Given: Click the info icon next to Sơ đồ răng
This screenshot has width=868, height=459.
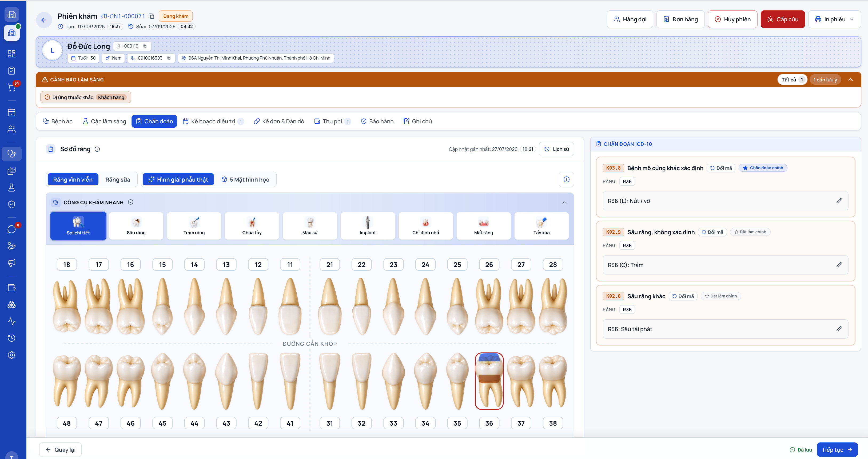Looking at the screenshot, I should click(97, 149).
